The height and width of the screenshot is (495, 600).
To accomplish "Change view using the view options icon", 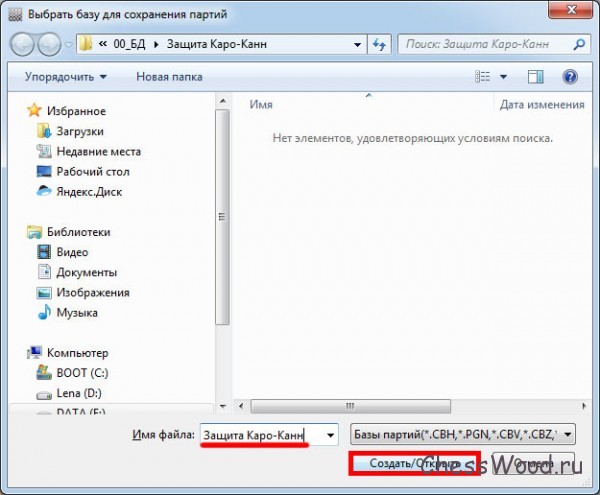I will point(484,77).
